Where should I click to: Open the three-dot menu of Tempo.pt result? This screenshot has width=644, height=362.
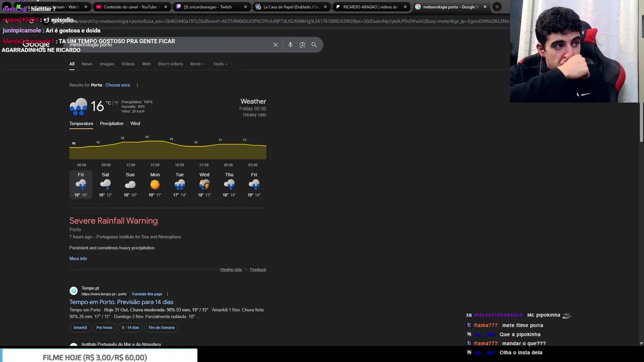pyautogui.click(x=168, y=294)
